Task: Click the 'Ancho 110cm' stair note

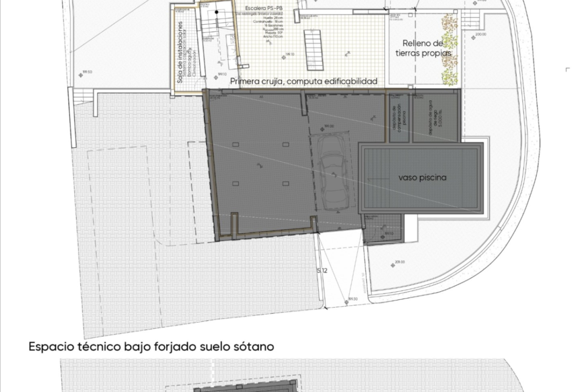Action: pos(273,36)
